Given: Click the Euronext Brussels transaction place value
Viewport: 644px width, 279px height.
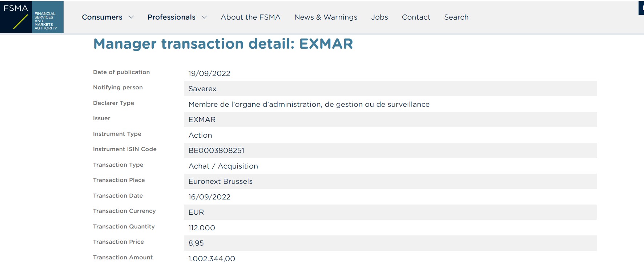Looking at the screenshot, I should click(221, 181).
